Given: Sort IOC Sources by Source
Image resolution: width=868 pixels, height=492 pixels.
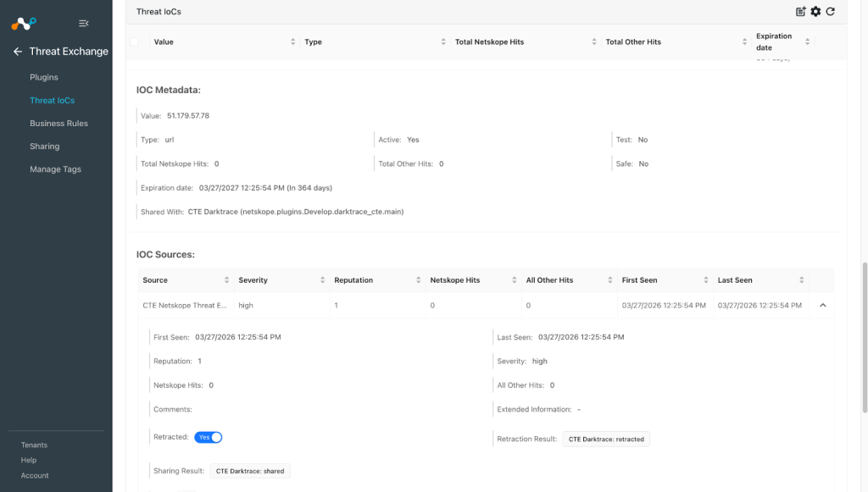Looking at the screenshot, I should point(226,280).
